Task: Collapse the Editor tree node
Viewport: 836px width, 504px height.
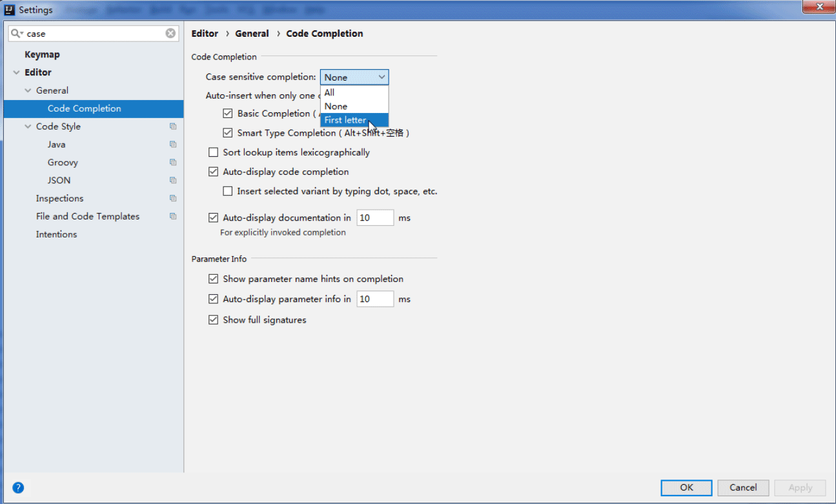Action: tap(16, 73)
